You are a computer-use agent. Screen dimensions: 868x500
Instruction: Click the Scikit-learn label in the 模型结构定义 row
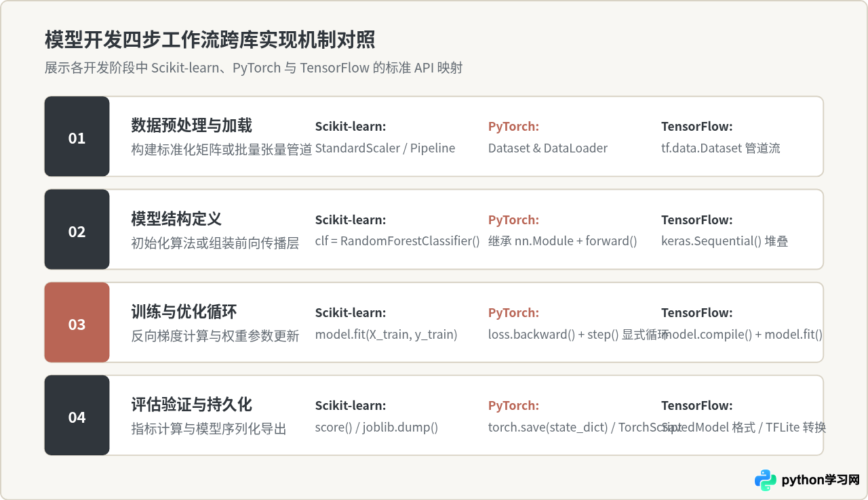(351, 220)
